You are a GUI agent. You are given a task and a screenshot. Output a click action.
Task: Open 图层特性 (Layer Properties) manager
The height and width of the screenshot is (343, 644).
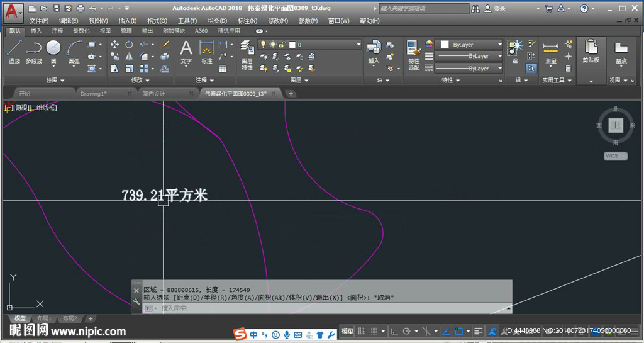[x=247, y=55]
